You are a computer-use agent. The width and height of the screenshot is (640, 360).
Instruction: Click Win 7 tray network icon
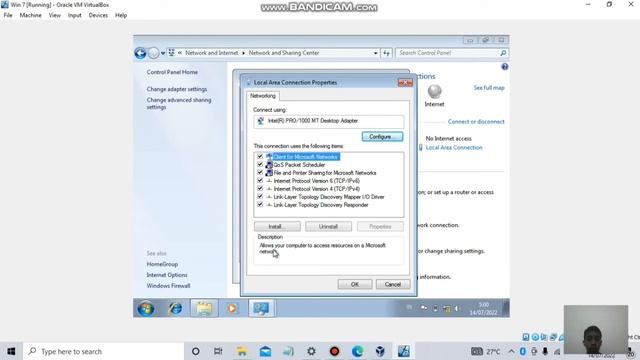tap(447, 308)
